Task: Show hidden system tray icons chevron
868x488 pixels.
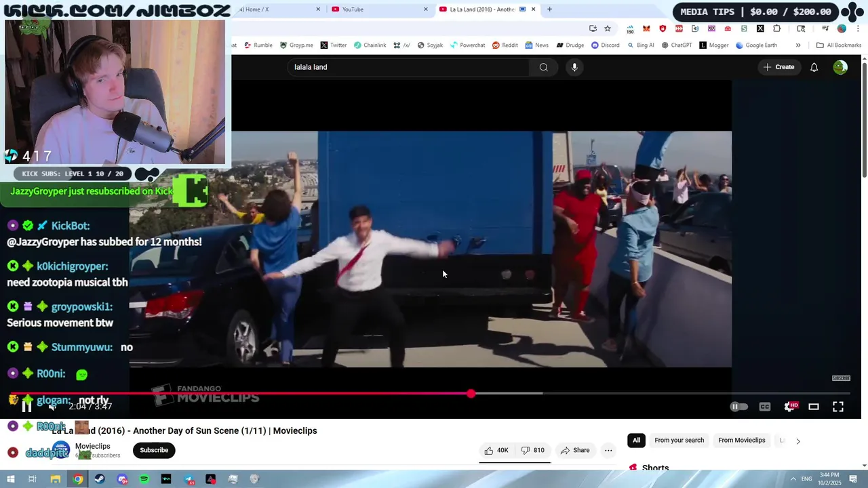Action: 791,479
